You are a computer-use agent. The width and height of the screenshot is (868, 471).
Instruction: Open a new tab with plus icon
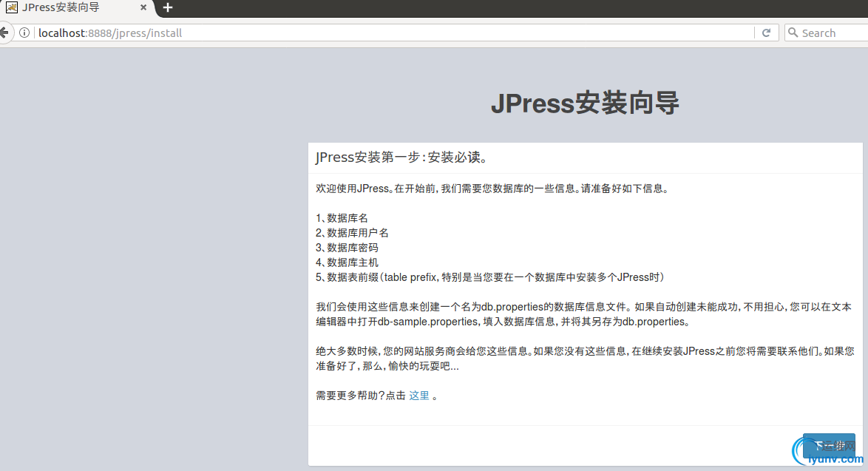pyautogui.click(x=168, y=7)
